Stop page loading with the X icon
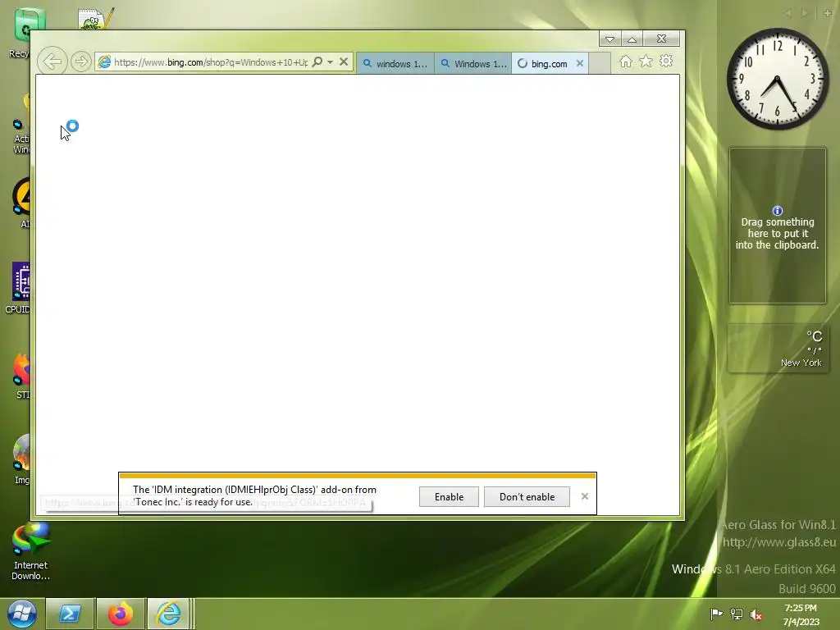This screenshot has height=630, width=840. 344,62
